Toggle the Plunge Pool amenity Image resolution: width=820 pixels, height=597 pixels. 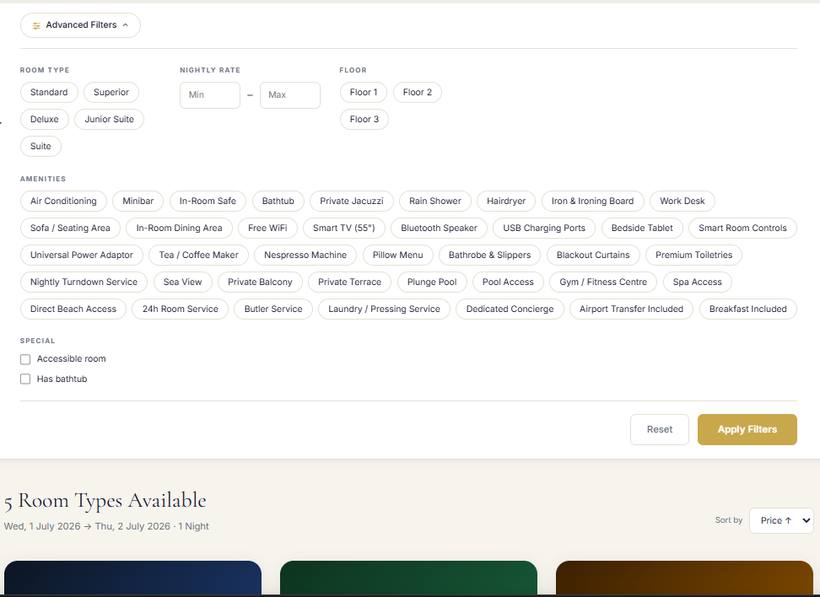pyautogui.click(x=432, y=282)
